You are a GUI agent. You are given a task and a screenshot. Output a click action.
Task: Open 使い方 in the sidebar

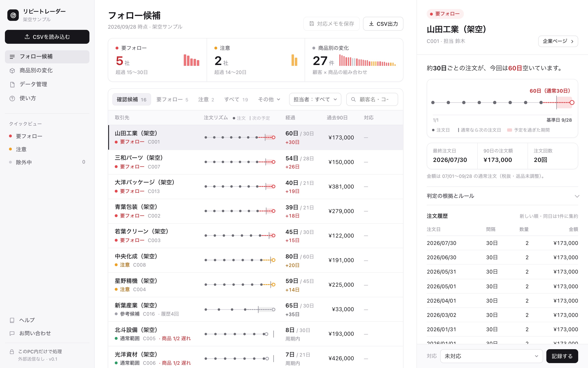point(47,98)
